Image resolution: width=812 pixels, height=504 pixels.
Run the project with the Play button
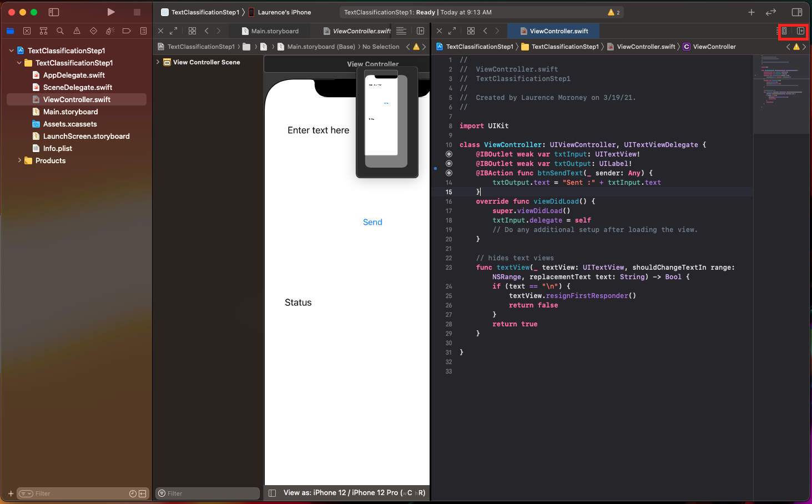(111, 12)
